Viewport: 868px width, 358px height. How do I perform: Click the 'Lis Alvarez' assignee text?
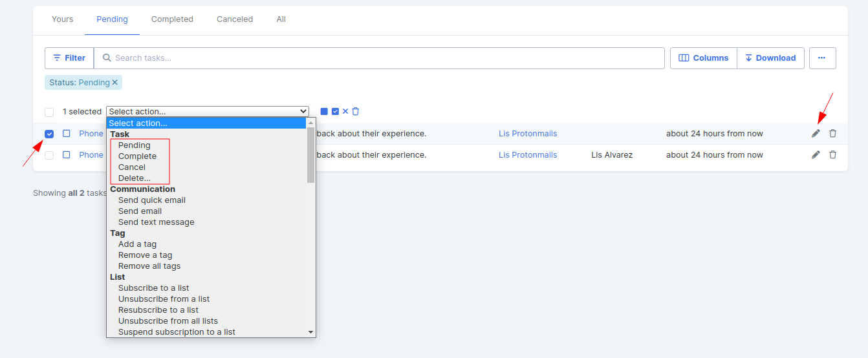coord(612,154)
